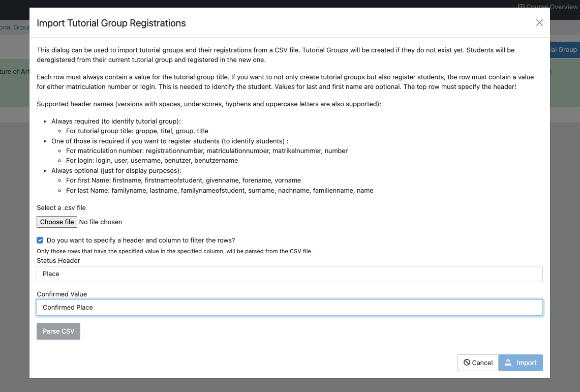This screenshot has height=392, width=580.
Task: Click the partially hidden "orial Group" breadcrumb link
Action: (14, 26)
